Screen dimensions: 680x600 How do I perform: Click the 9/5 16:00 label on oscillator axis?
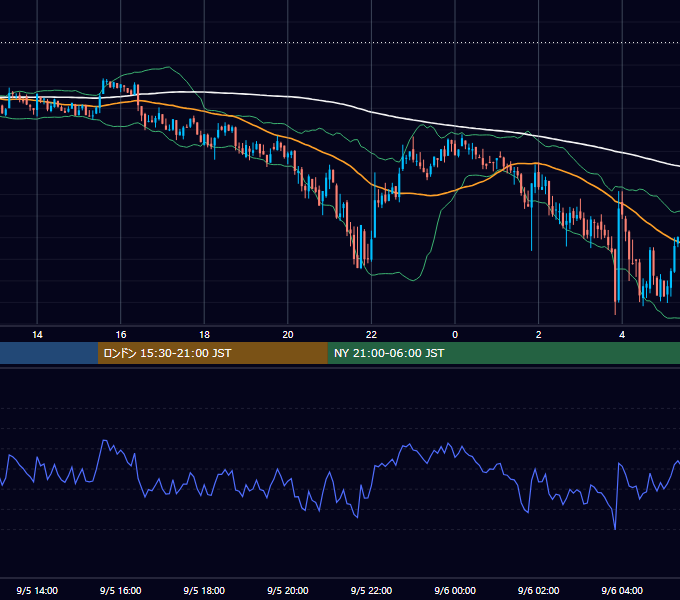(121, 590)
